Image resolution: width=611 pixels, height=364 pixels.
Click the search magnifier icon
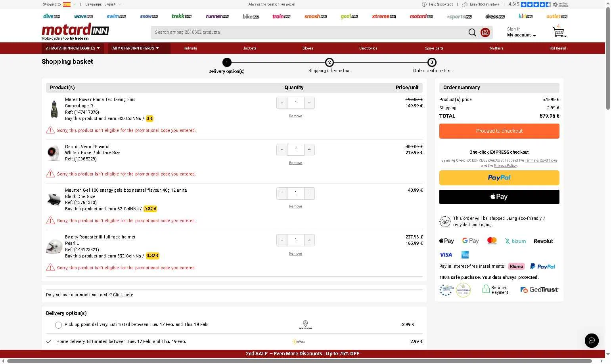(x=472, y=32)
